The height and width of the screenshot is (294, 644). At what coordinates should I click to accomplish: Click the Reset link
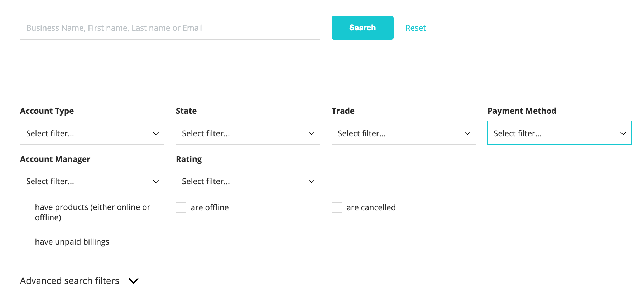[415, 28]
